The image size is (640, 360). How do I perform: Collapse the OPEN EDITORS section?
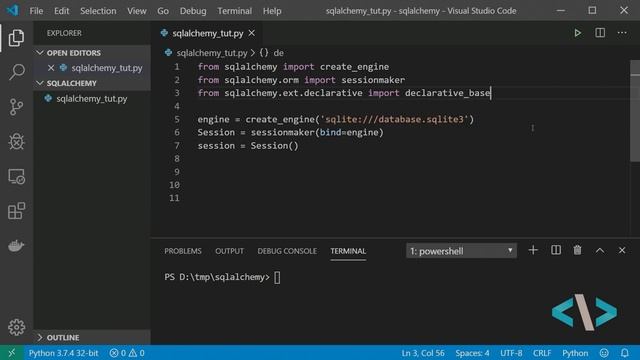coord(73,53)
